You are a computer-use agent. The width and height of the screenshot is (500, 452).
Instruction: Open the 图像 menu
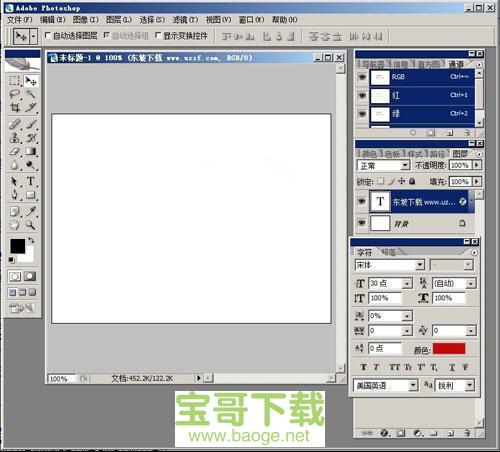[x=86, y=20]
